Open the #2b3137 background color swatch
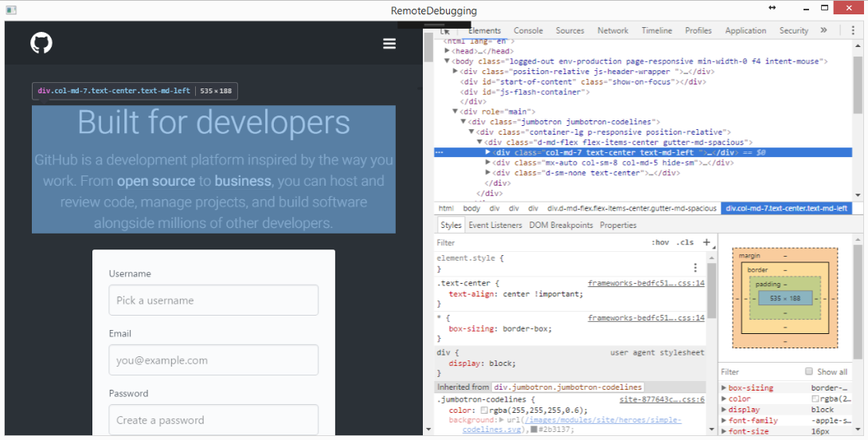This screenshot has width=868, height=440. [534, 430]
